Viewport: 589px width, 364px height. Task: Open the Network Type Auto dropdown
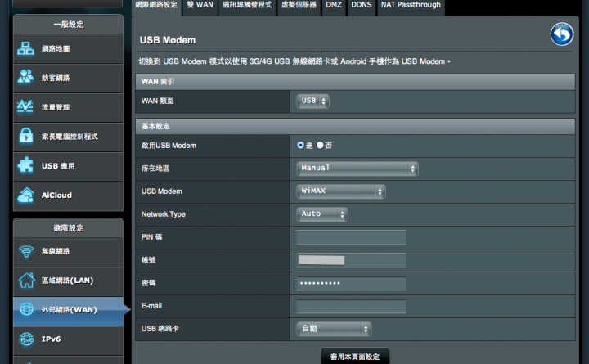tap(322, 214)
